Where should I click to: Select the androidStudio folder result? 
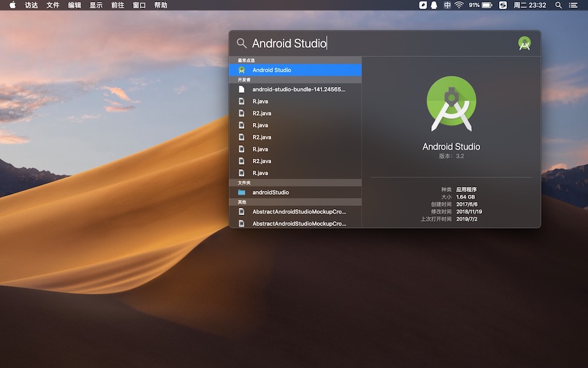(x=295, y=192)
